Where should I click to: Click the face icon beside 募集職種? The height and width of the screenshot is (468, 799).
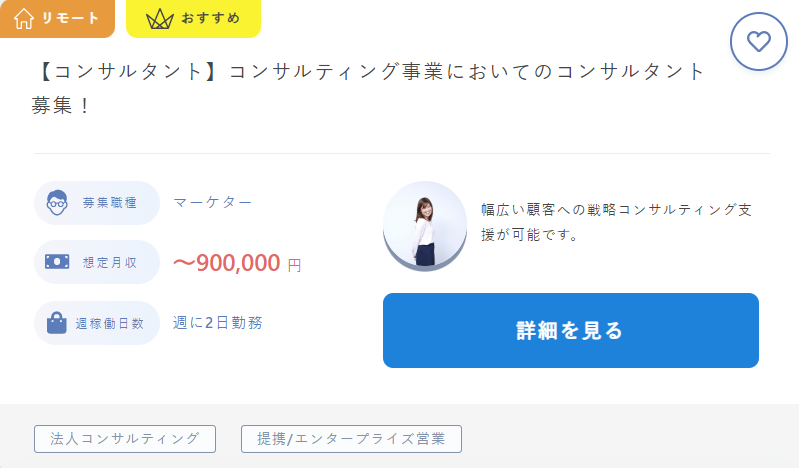57,203
